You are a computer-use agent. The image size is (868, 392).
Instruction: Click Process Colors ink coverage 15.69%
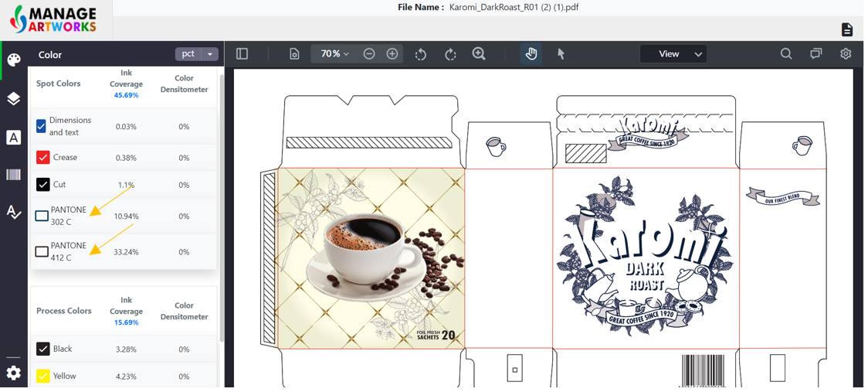[x=126, y=322]
